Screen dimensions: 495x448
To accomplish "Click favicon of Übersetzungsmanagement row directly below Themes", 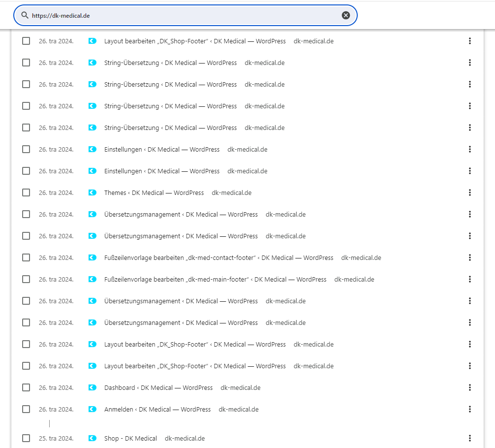I will pos(92,214).
